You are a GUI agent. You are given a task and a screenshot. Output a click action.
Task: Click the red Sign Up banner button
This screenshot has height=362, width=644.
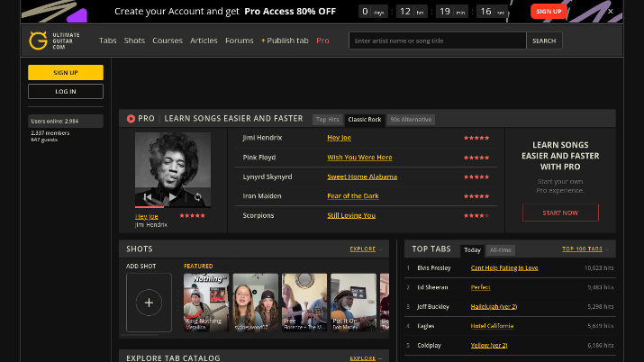[549, 12]
